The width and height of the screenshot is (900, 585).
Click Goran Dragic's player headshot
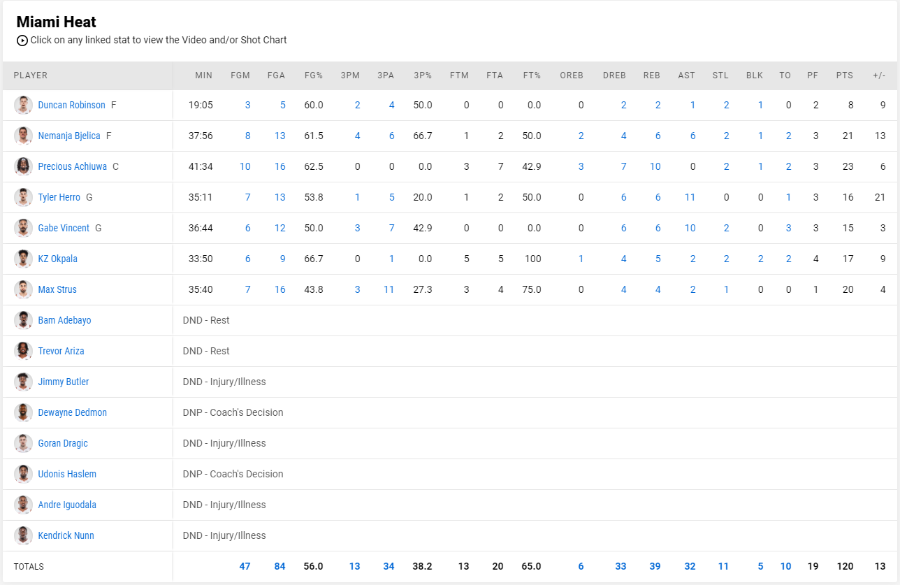pos(23,443)
